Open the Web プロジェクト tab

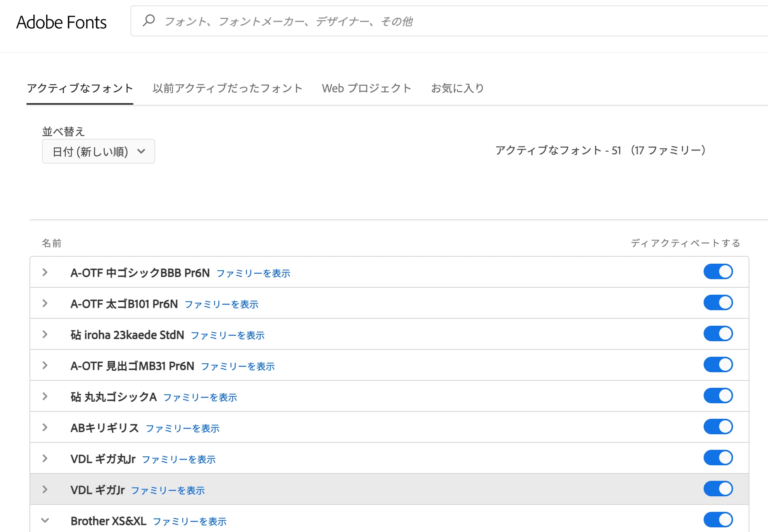[x=367, y=88]
